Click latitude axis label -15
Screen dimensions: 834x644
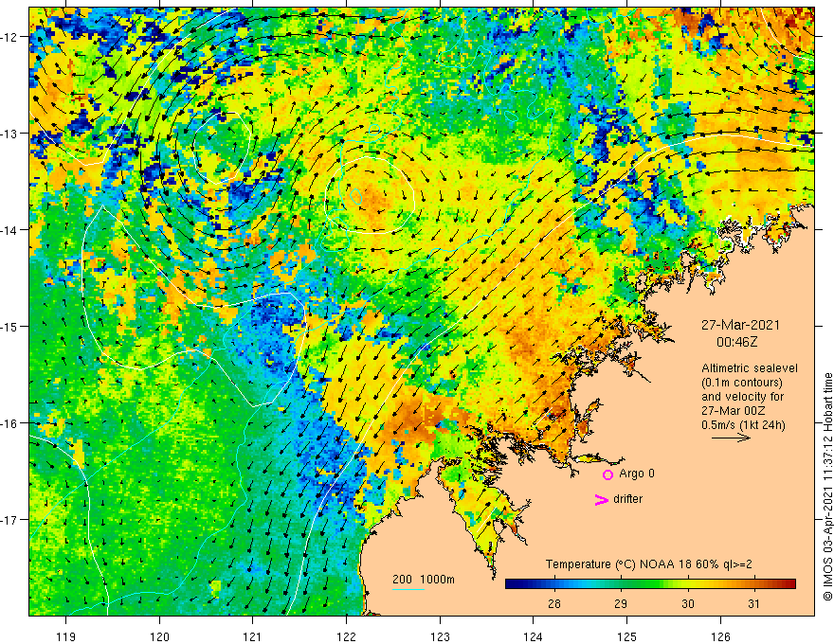(9, 326)
